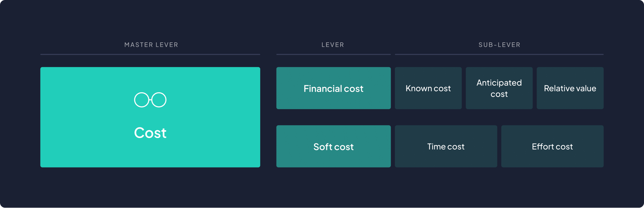The height and width of the screenshot is (208, 644).
Task: Click the divider line under MASTER LEVER
Action: 150,54
